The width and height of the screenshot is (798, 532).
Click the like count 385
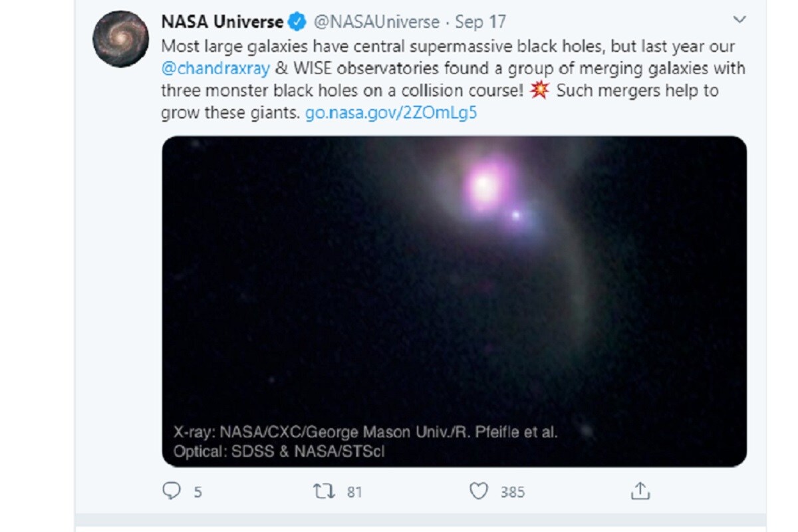[513, 492]
